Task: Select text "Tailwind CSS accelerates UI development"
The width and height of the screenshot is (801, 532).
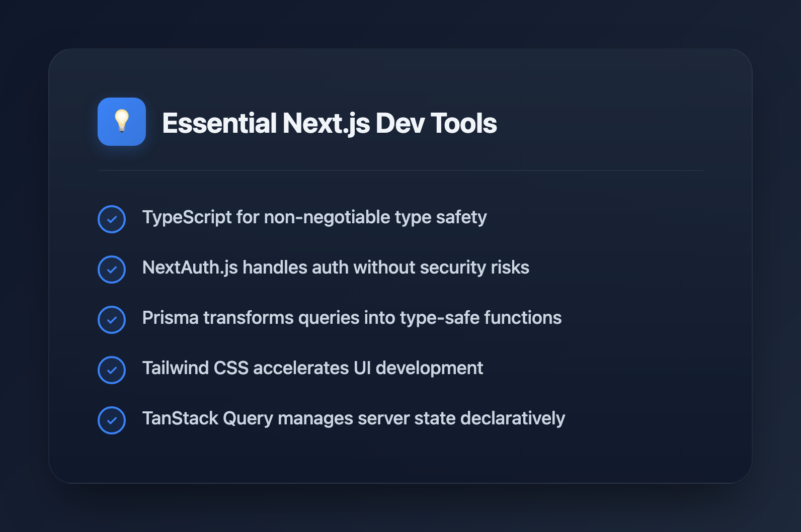Action: pyautogui.click(x=312, y=368)
